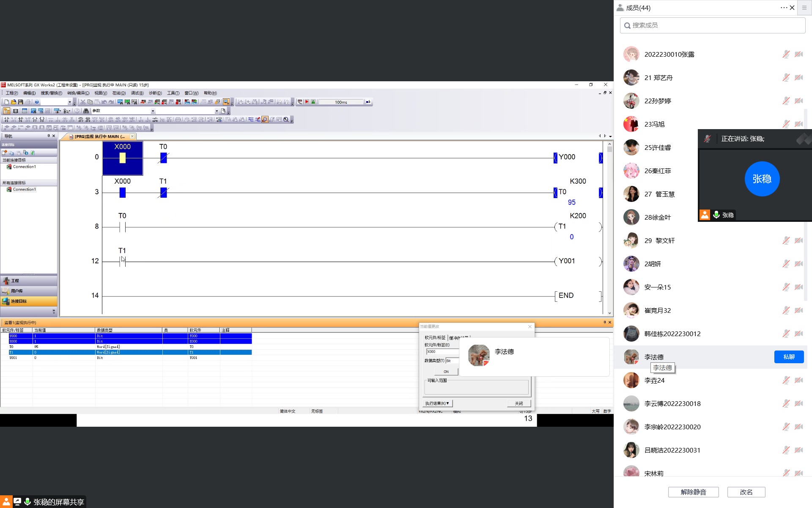The image size is (812, 508).
Task: Click the red simulation start icon
Action: click(x=307, y=102)
